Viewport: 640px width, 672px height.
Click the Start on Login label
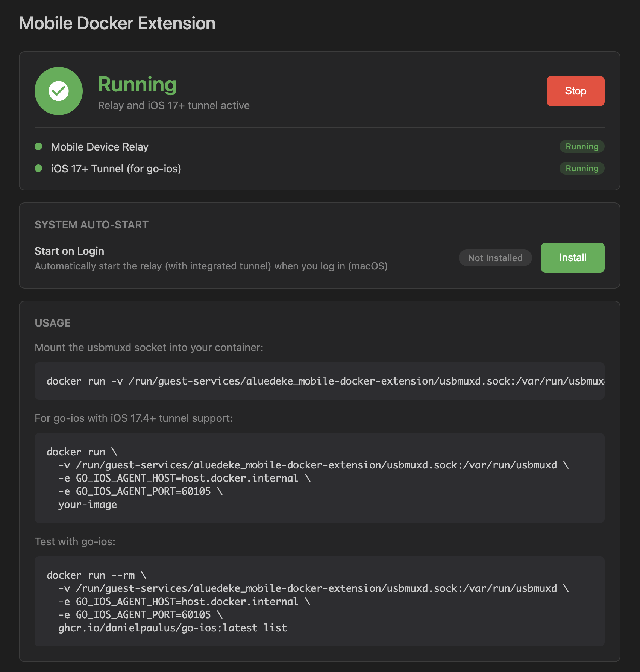pyautogui.click(x=69, y=251)
